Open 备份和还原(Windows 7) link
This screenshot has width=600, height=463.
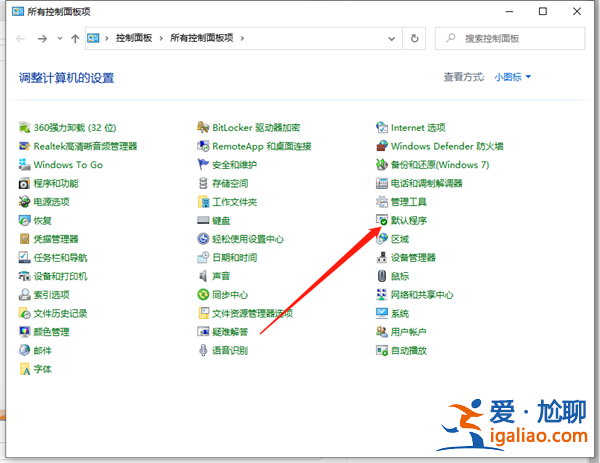tap(440, 165)
